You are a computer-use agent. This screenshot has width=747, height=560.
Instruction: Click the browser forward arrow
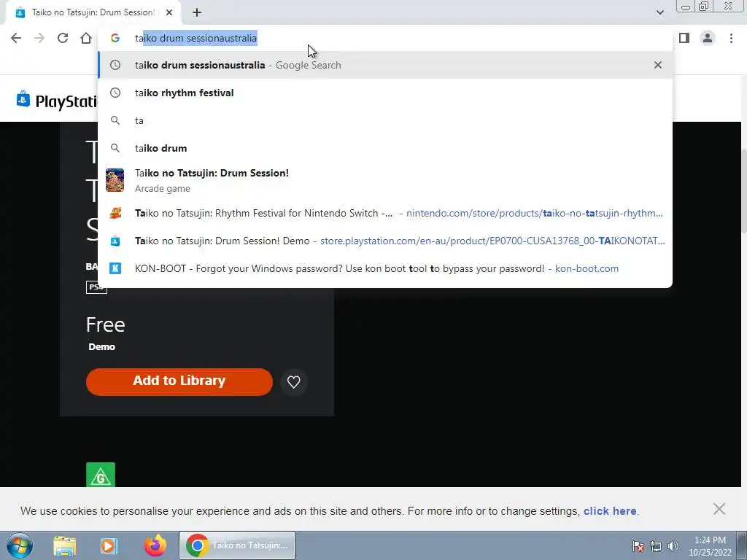pyautogui.click(x=39, y=38)
